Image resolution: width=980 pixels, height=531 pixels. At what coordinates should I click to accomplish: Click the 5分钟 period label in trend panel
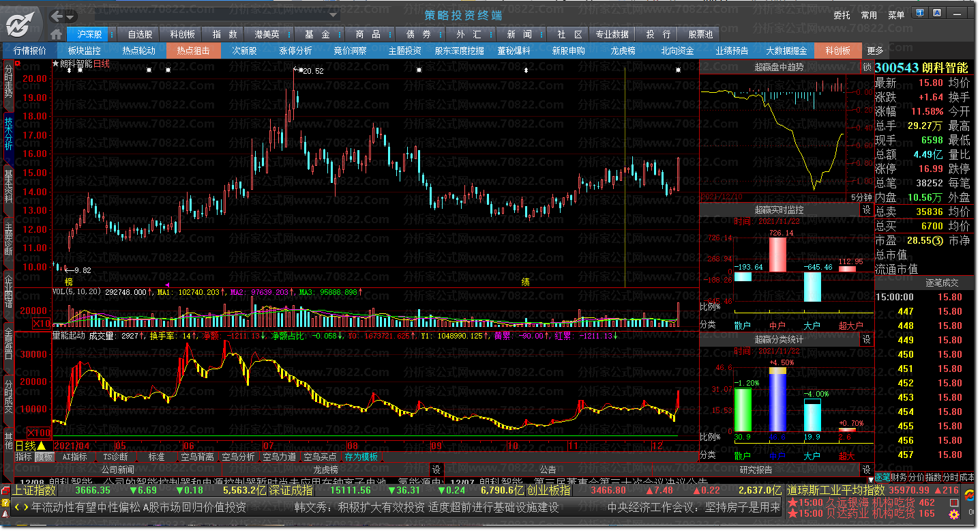[861, 197]
